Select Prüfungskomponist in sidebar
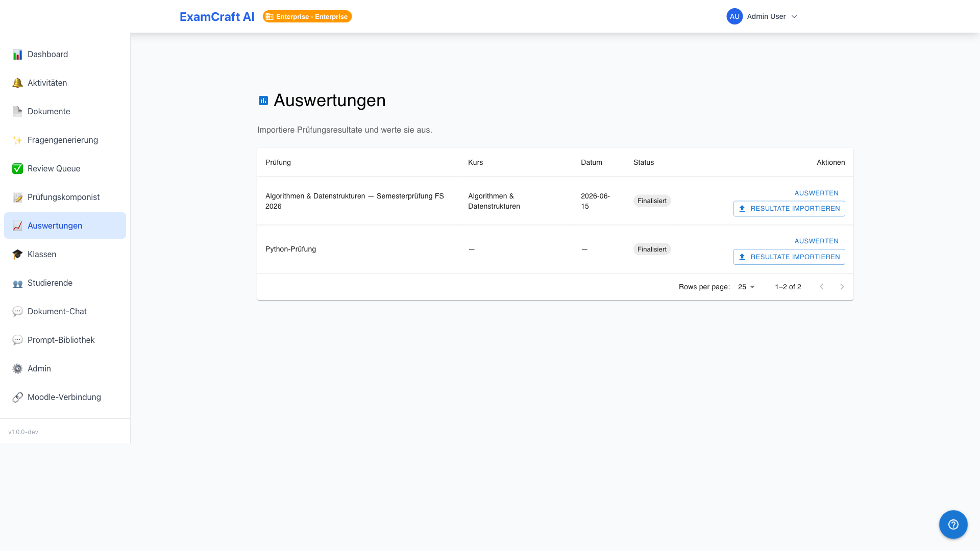This screenshot has width=980, height=551. tap(65, 197)
